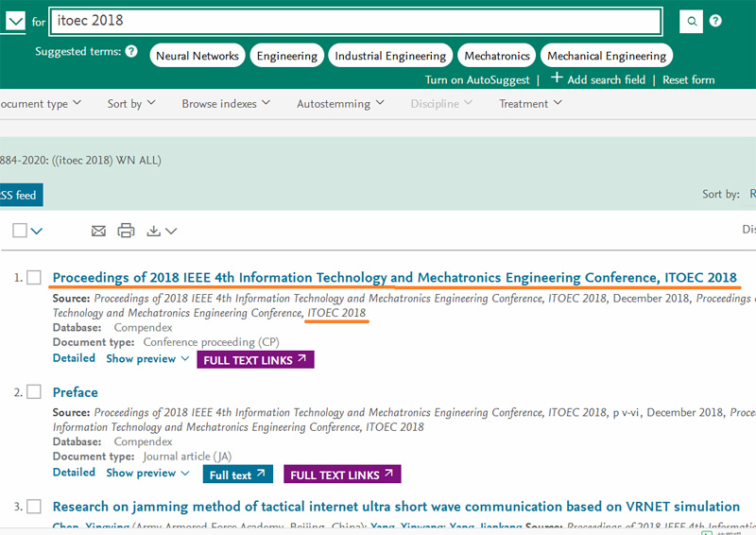Open jamming method VRNET simulation title
This screenshot has width=756, height=535.
tap(396, 507)
